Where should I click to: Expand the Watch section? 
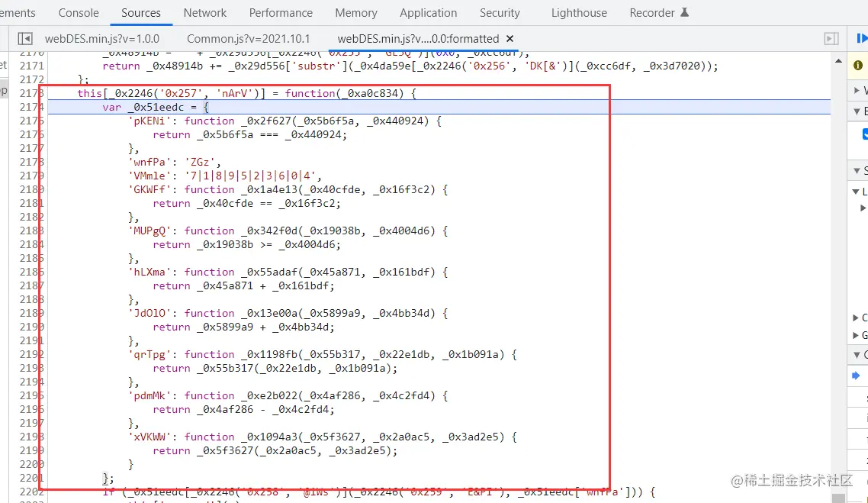coord(857,90)
